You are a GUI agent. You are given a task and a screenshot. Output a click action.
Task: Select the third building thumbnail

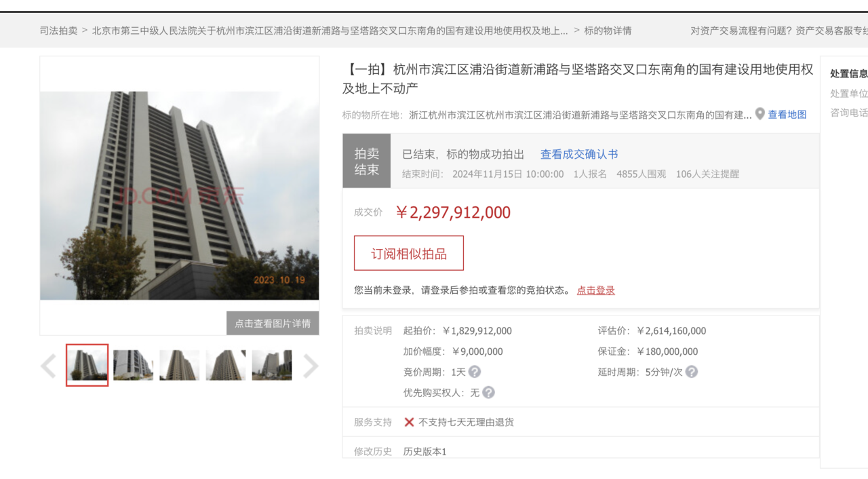click(179, 365)
